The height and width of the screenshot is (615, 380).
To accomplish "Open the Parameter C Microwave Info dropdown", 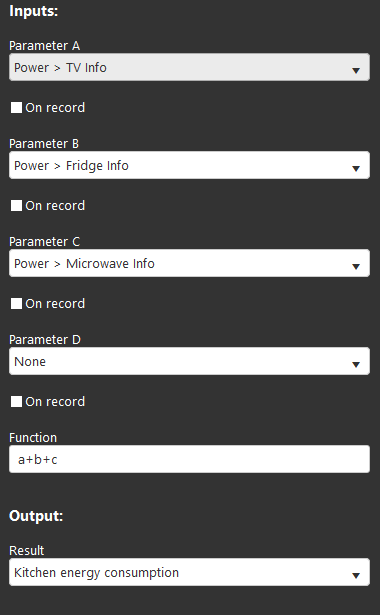I will [189, 263].
